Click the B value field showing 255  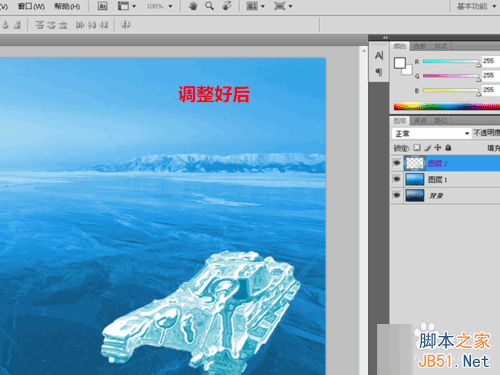pos(491,90)
